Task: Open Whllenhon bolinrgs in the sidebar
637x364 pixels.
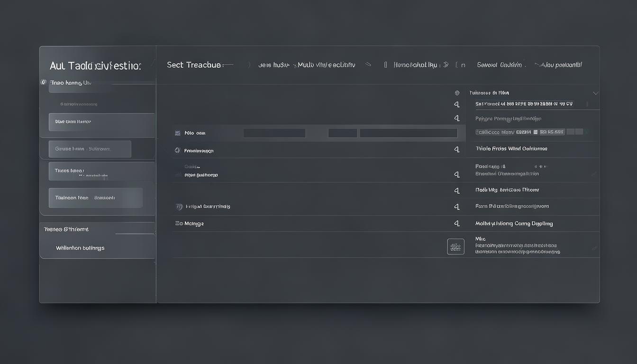Action: (80, 248)
